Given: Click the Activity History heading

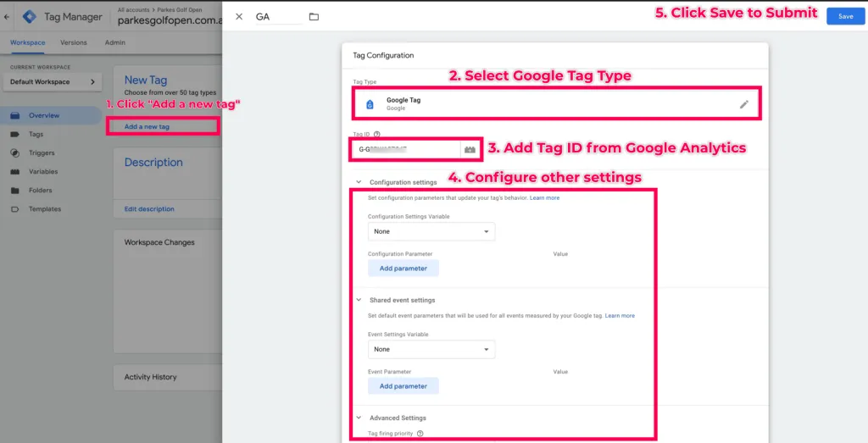Looking at the screenshot, I should [x=150, y=377].
